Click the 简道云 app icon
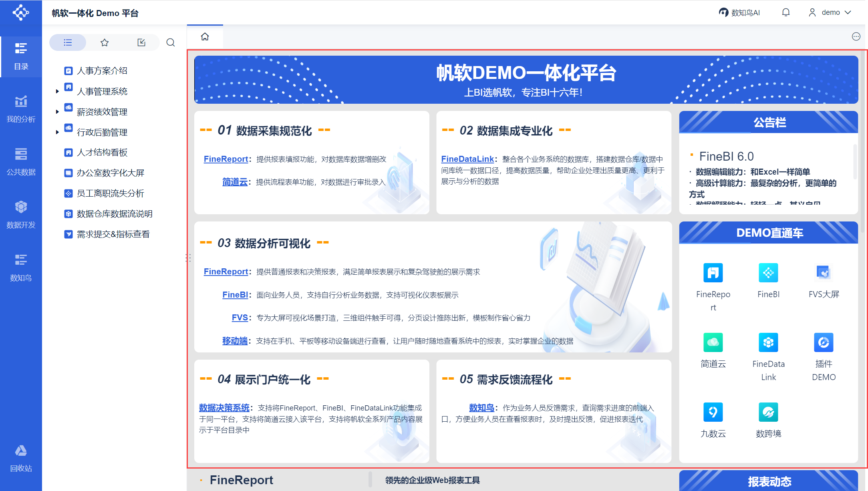 [713, 342]
